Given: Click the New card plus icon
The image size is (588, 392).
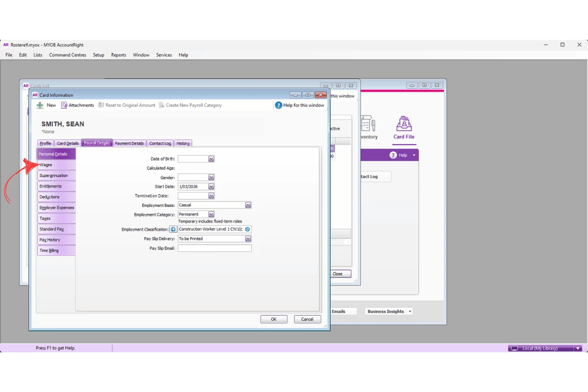Looking at the screenshot, I should point(40,105).
